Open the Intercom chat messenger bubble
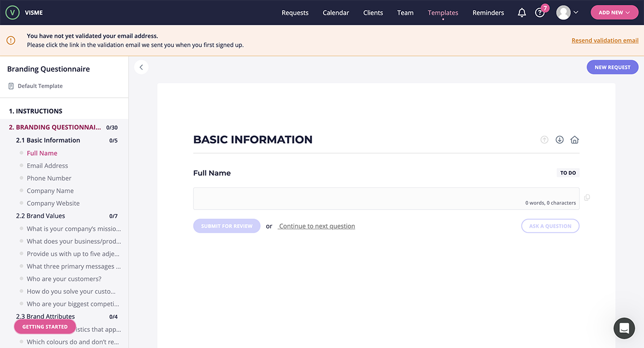The width and height of the screenshot is (644, 348). click(624, 328)
